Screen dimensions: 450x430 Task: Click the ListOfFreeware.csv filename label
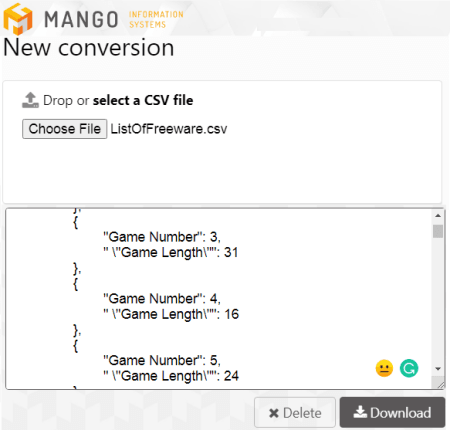point(169,129)
